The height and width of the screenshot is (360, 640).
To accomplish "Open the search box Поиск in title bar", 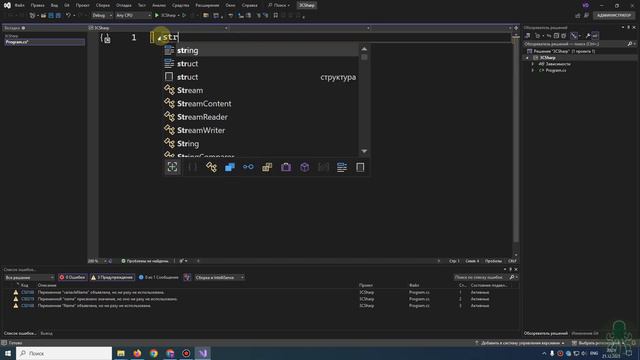I will point(279,5).
